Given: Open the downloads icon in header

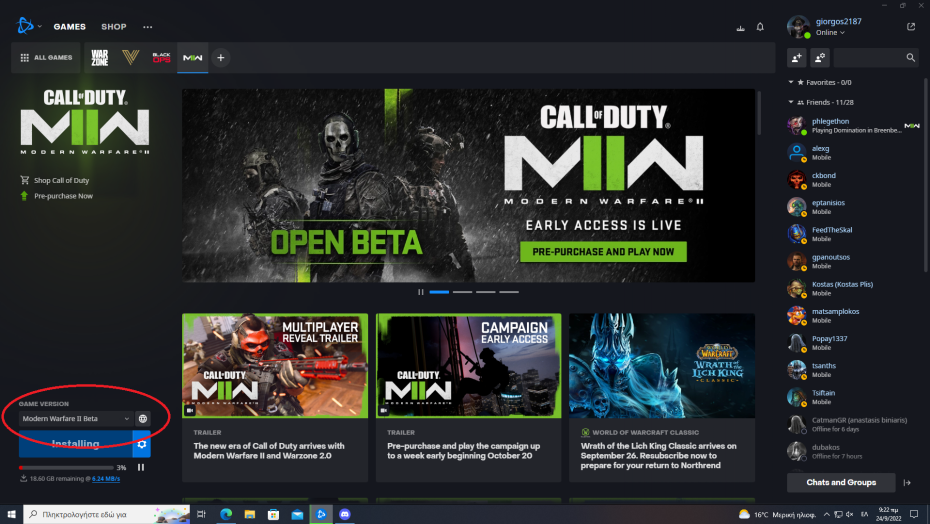Looking at the screenshot, I should click(x=740, y=27).
